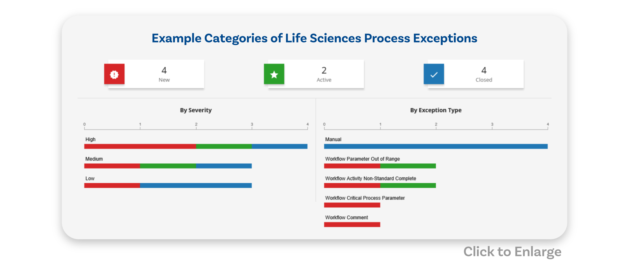Select the blue Manual exception type bar
Screen dimensions: 644x261
click(x=436, y=147)
